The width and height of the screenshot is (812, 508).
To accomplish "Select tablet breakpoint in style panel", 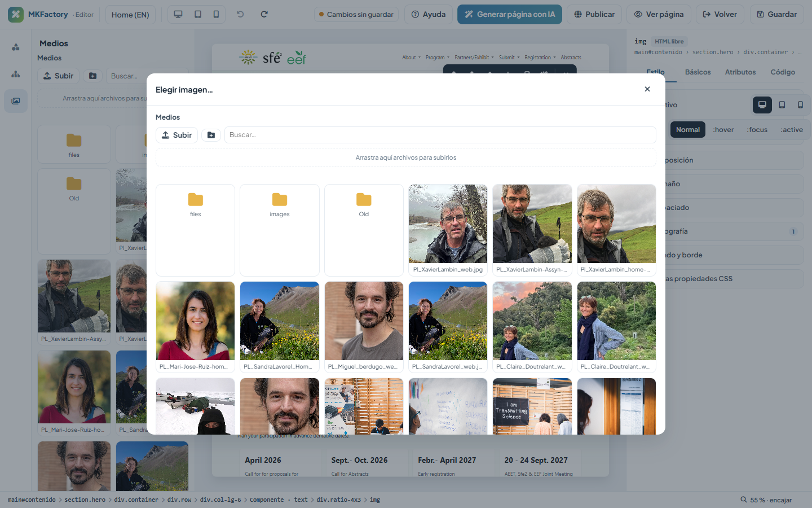I will [782, 104].
